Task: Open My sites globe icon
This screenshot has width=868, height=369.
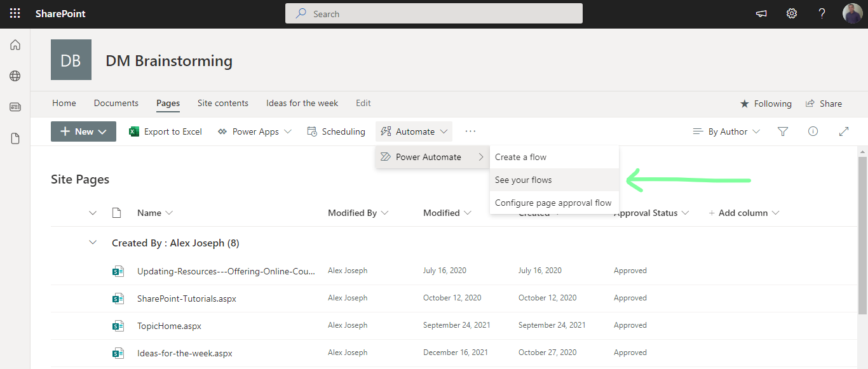Action: click(x=15, y=76)
